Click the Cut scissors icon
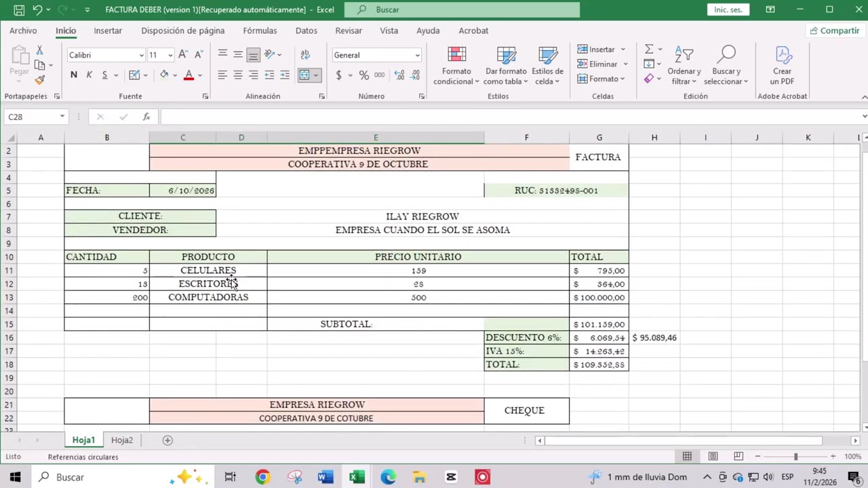This screenshot has width=868, height=488. [39, 50]
